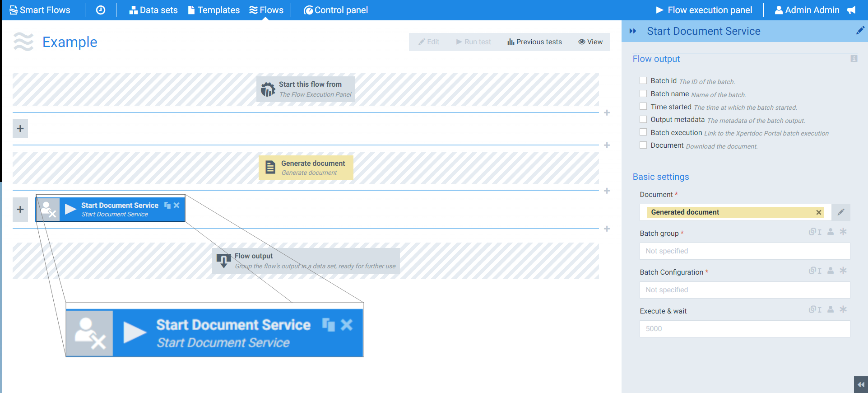Click the Run test button
Image resolution: width=868 pixels, height=393 pixels.
pyautogui.click(x=473, y=42)
